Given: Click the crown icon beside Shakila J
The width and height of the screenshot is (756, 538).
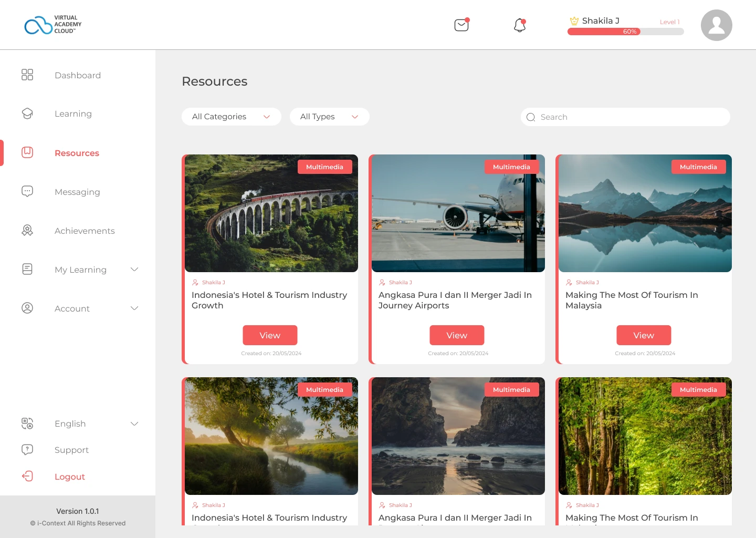Looking at the screenshot, I should pyautogui.click(x=574, y=21).
